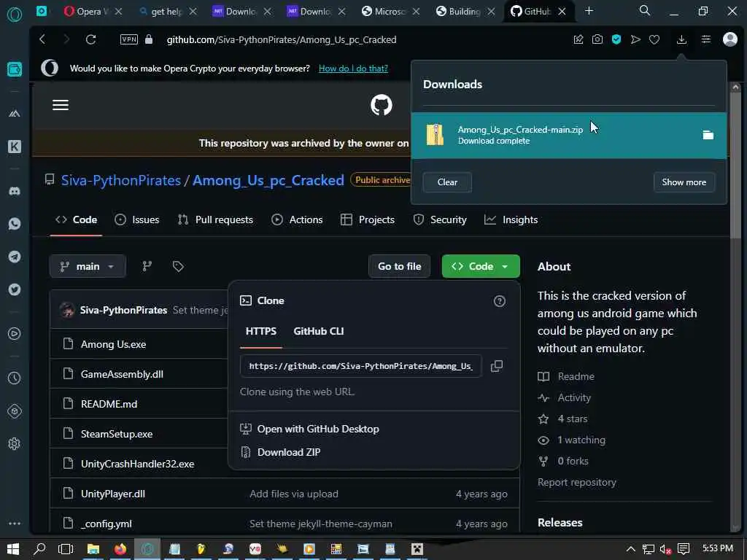Open File Explorer from taskbar
Screen dimensions: 747x560
[93, 549]
